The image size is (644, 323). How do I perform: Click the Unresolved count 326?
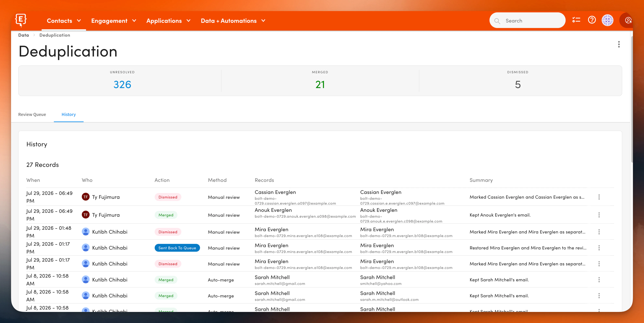[x=122, y=84]
